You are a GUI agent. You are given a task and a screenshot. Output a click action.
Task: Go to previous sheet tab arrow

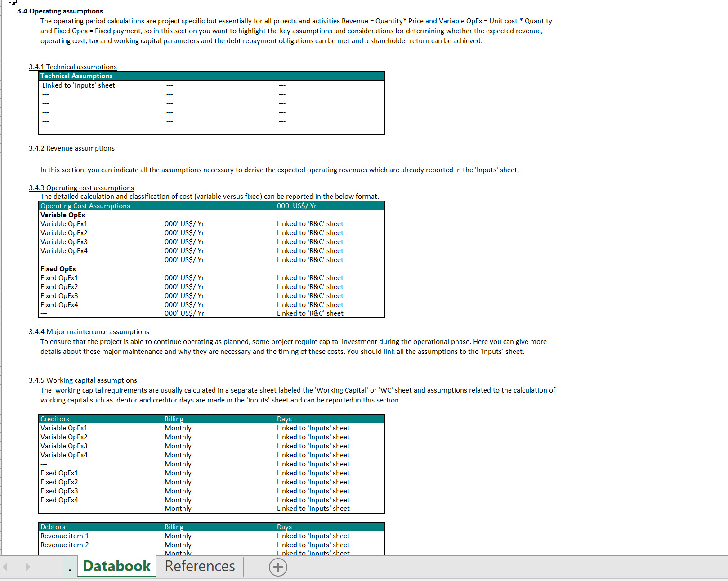click(5, 567)
